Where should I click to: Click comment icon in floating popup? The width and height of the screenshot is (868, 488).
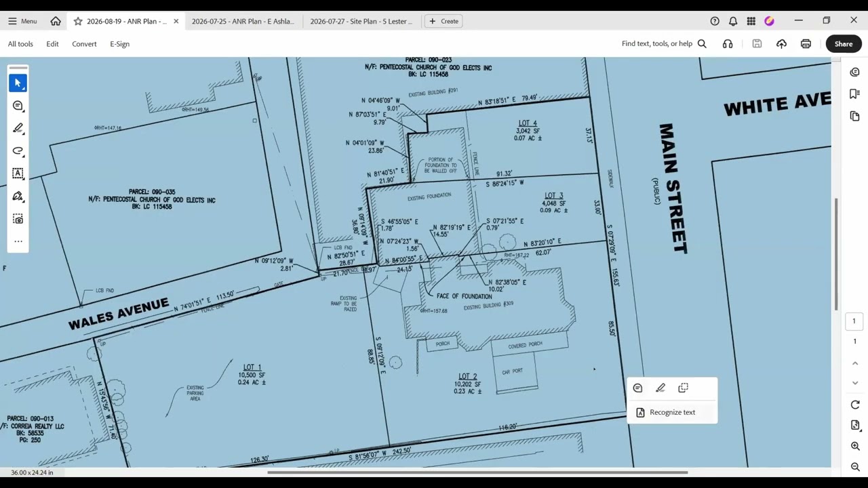point(637,388)
